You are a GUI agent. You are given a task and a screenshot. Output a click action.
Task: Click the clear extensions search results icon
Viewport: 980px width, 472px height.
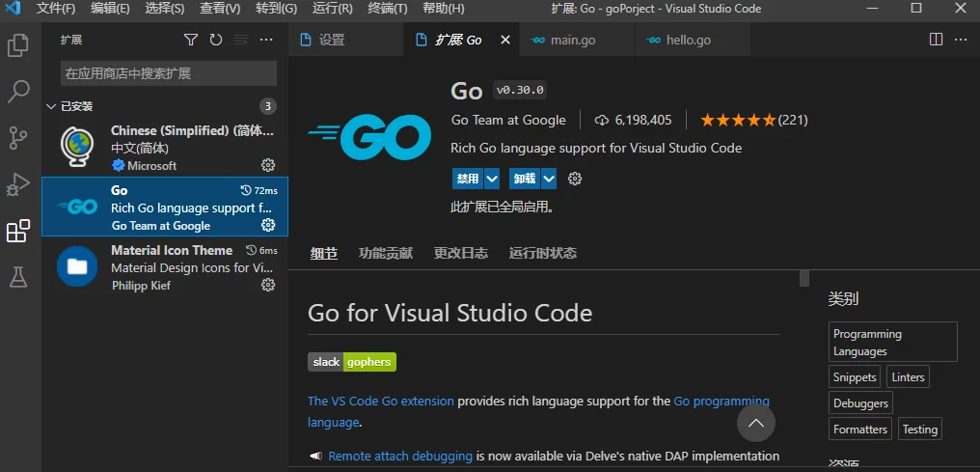[240, 40]
